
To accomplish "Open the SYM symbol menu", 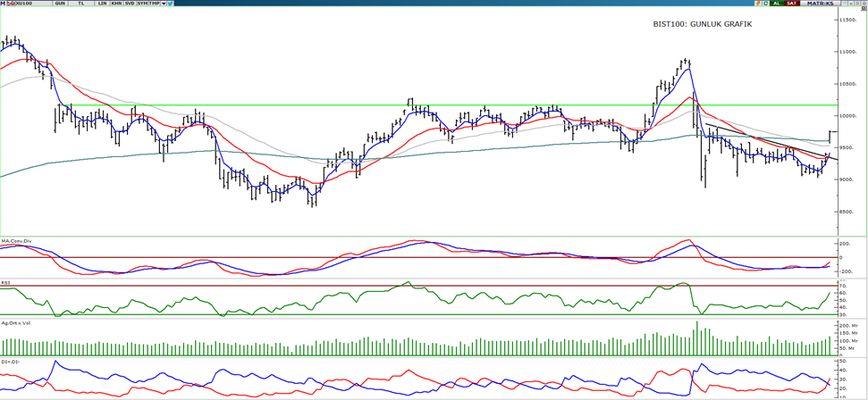I will click(x=141, y=4).
